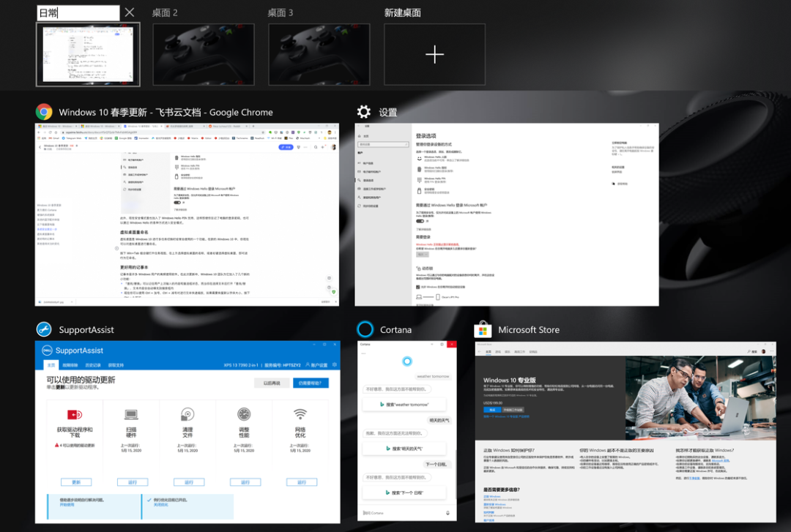Viewport: 791px width, 532px height.
Task: Click "weather tomorrow" message bubble in Cortana
Action: (x=432, y=376)
